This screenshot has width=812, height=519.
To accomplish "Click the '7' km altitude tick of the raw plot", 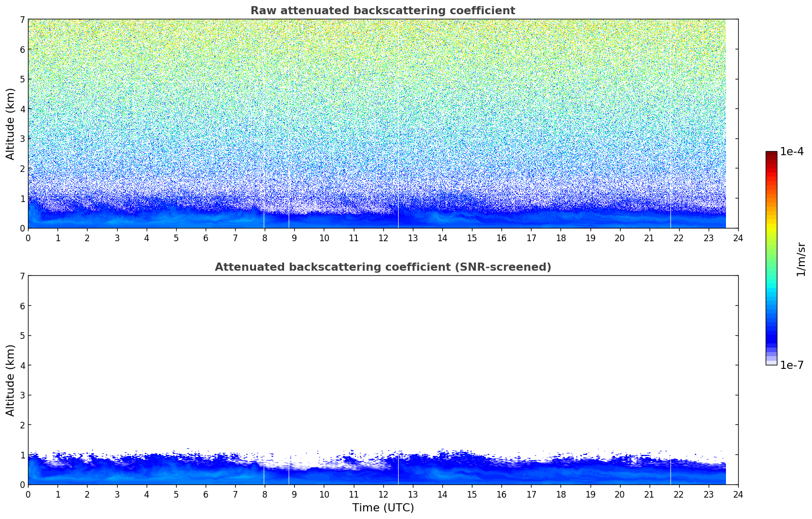I will pos(22,20).
